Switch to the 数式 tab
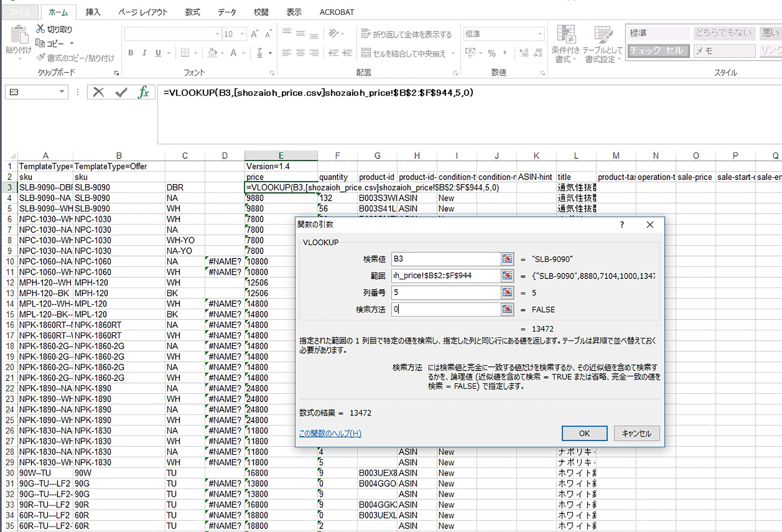782x532 pixels. 193,12
